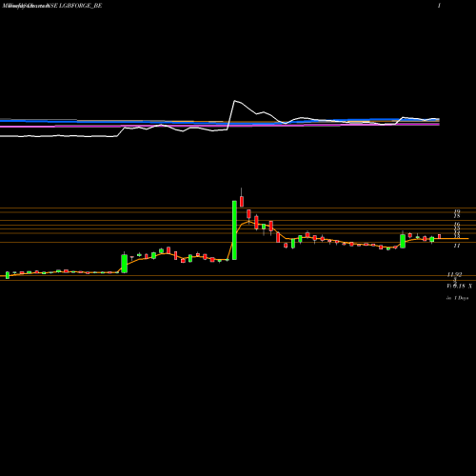This screenshot has width=476, height=476.
Task: Select the price axis label 16
Action: (457, 225)
